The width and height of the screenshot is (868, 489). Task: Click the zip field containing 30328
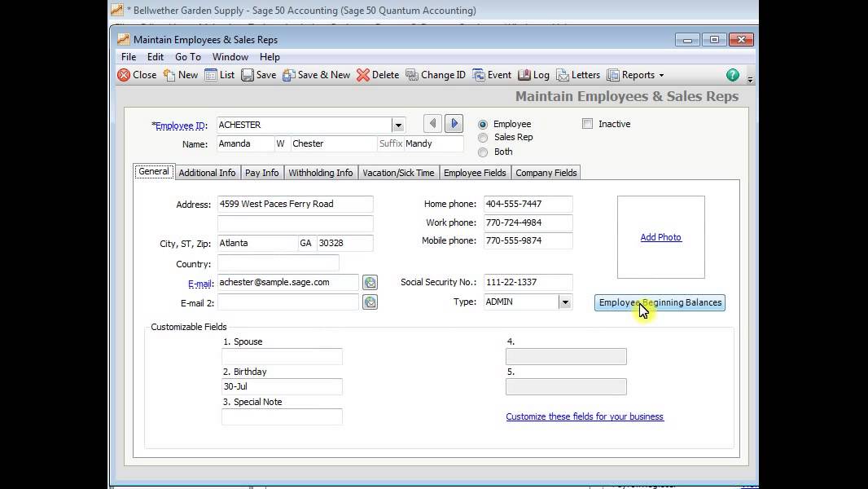coord(345,243)
